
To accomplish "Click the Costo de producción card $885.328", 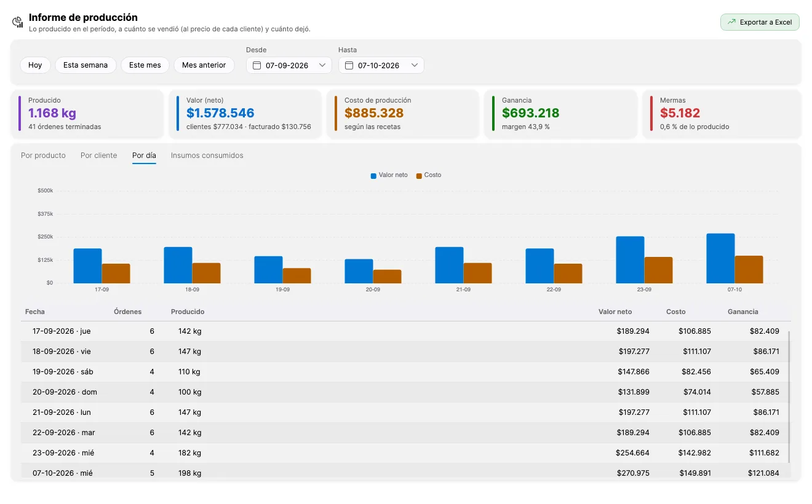I will pyautogui.click(x=403, y=114).
